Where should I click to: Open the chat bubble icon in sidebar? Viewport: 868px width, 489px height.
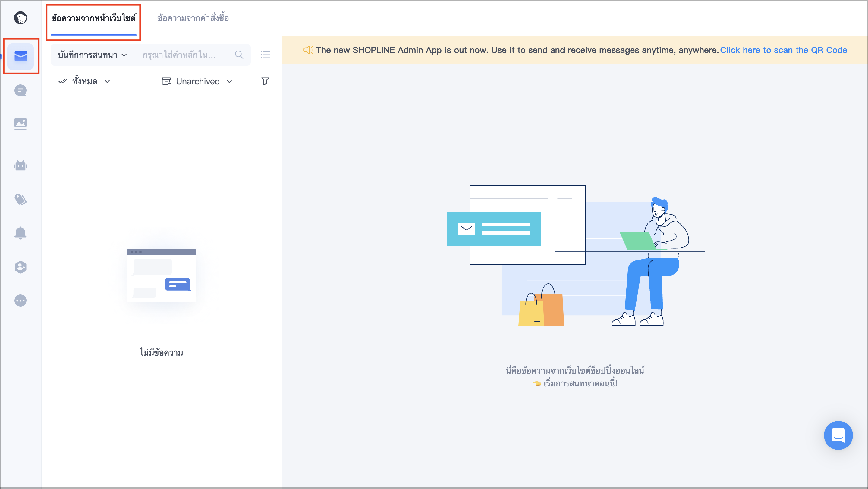point(20,91)
